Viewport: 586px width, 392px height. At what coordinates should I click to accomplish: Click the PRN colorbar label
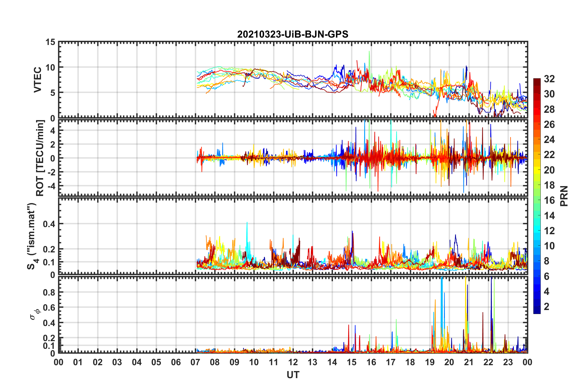564,196
